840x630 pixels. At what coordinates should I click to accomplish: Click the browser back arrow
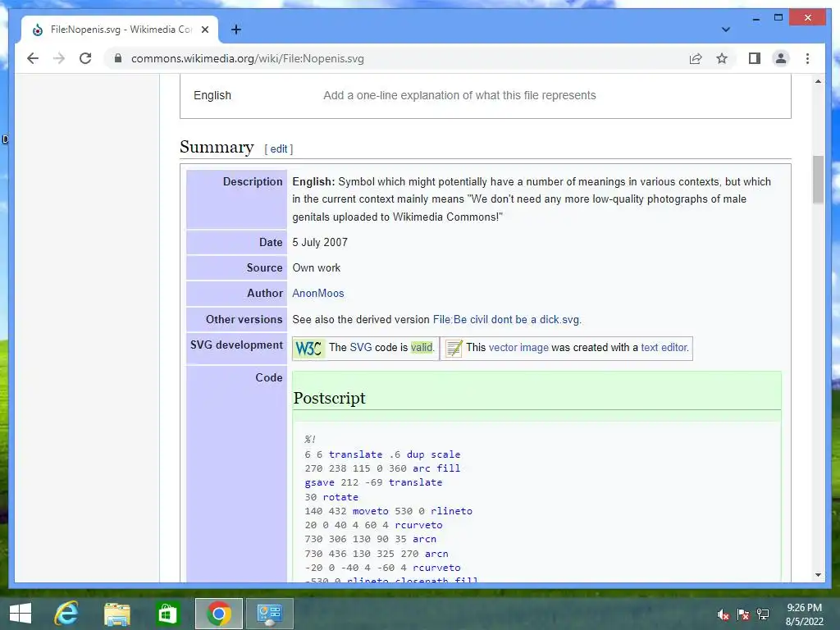coord(33,58)
